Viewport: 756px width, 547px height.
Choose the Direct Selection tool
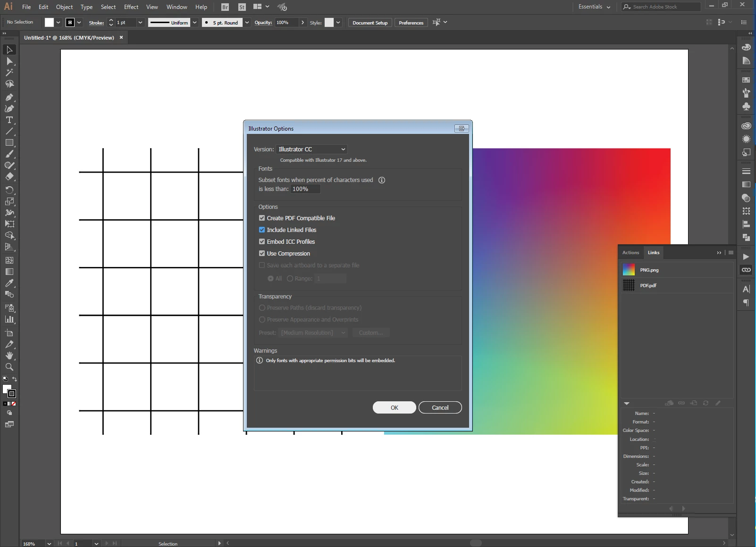coord(9,61)
